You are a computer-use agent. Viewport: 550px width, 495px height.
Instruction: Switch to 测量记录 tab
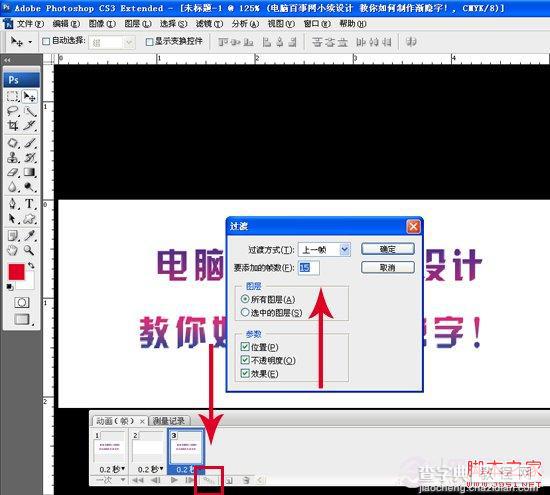click(169, 421)
